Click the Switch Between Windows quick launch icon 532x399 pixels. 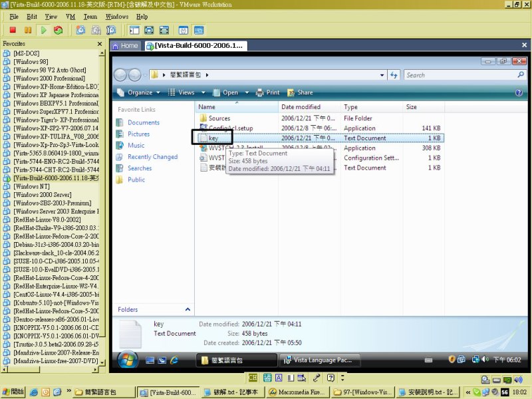pos(162,360)
